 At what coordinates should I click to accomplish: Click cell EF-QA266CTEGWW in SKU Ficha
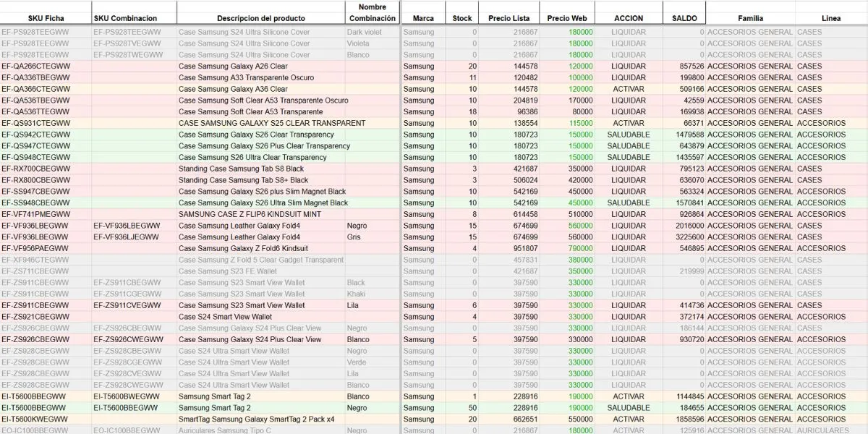(x=36, y=67)
